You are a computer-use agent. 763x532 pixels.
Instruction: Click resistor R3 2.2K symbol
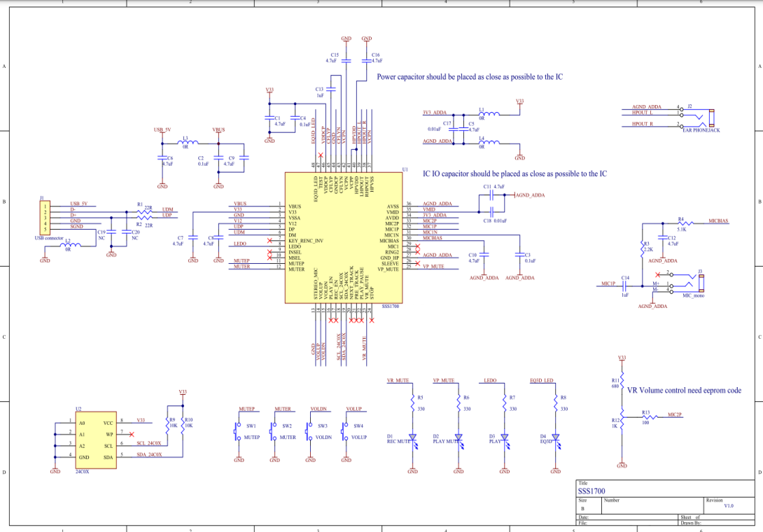click(x=643, y=248)
